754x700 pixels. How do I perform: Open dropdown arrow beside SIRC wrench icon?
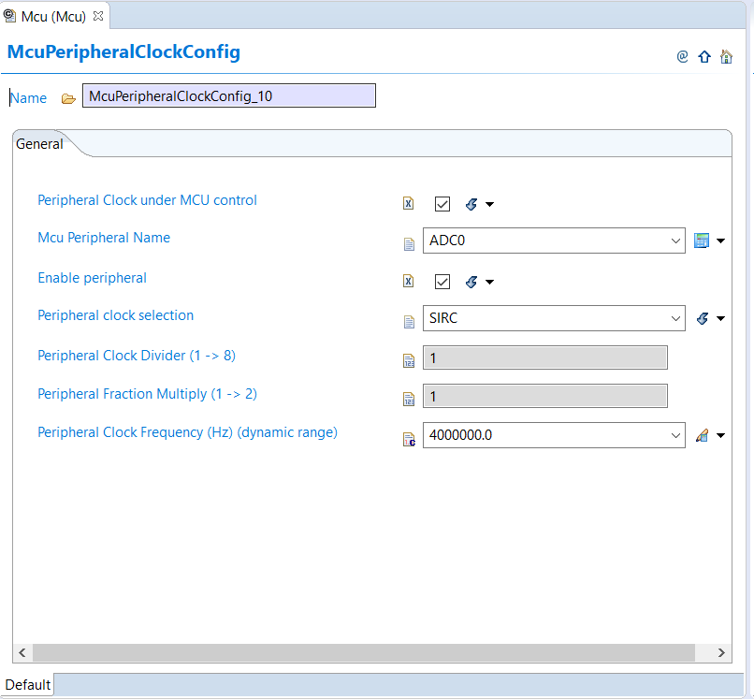[x=721, y=318]
